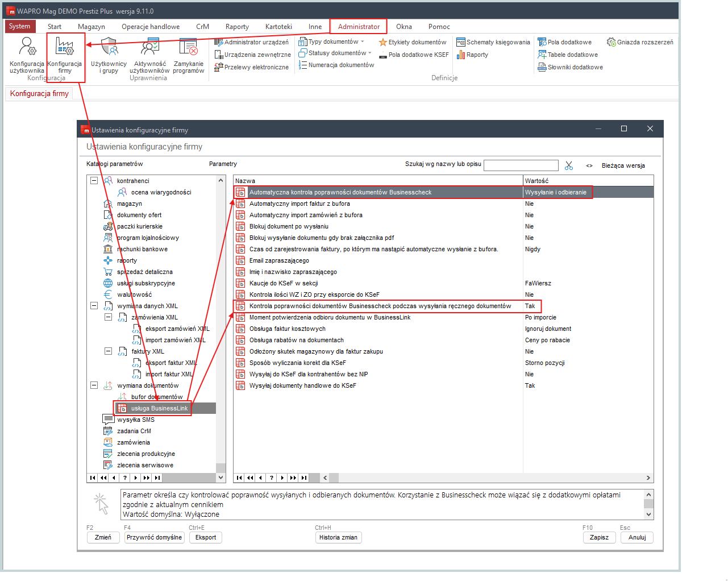This screenshot has width=728, height=581.
Task: Expand Typy dokumentów dropdown
Action: pos(362,42)
